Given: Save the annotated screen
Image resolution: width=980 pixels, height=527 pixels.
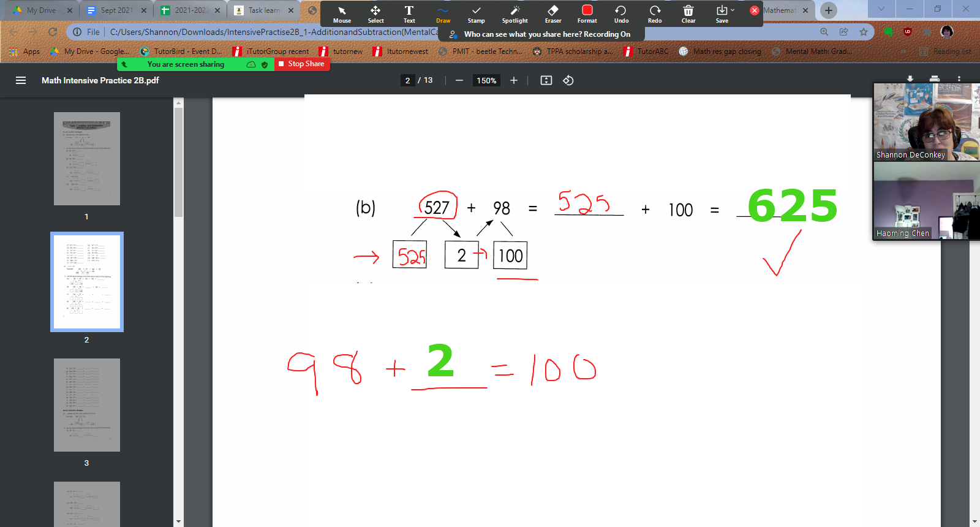Looking at the screenshot, I should tap(722, 13).
